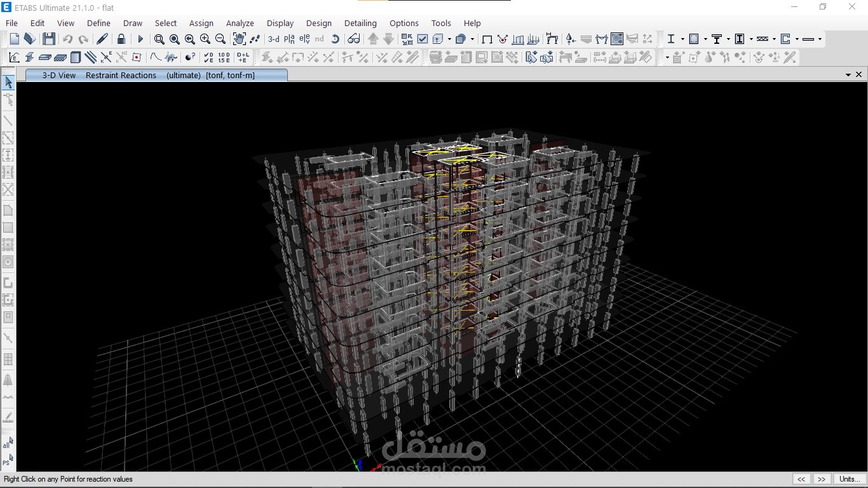Image resolution: width=868 pixels, height=488 pixels.
Task: Toggle the Lock model padlock icon
Action: [121, 39]
